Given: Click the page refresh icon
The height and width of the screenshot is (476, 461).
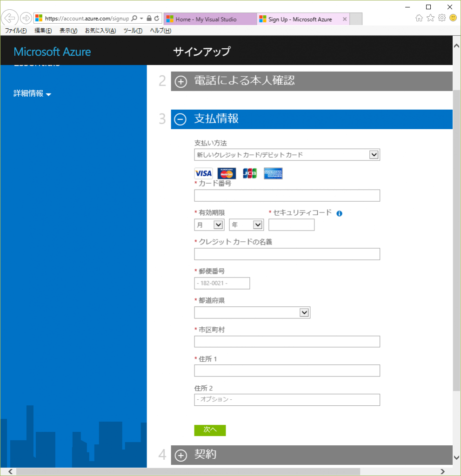Looking at the screenshot, I should 157,18.
